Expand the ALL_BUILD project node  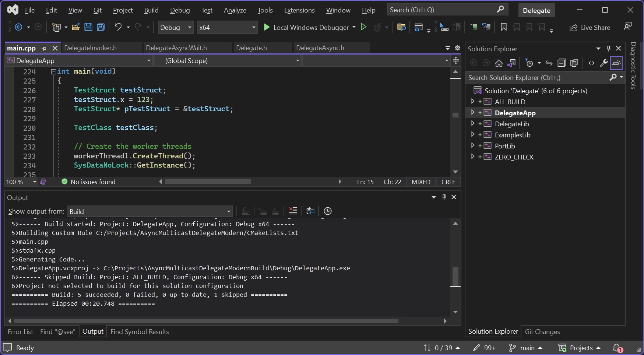[x=473, y=101]
